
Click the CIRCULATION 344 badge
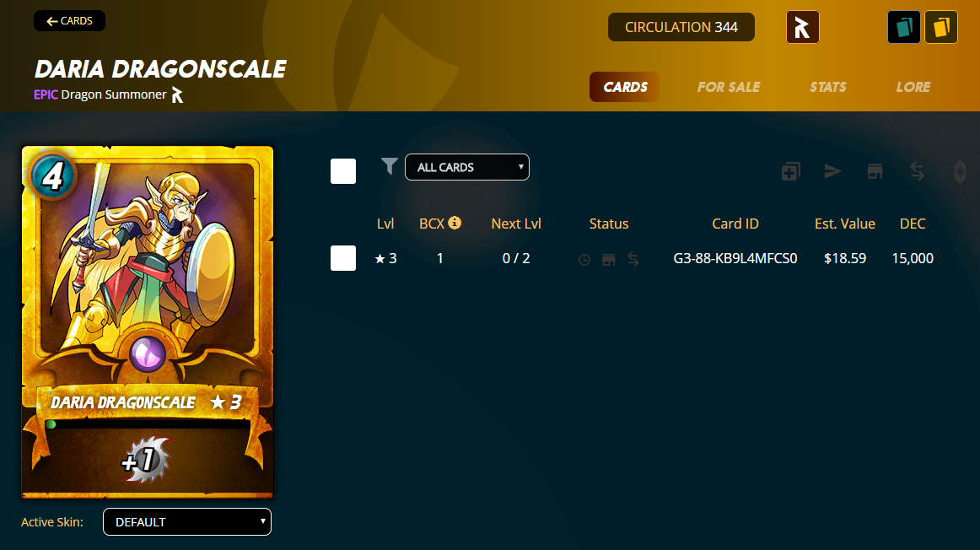(681, 27)
